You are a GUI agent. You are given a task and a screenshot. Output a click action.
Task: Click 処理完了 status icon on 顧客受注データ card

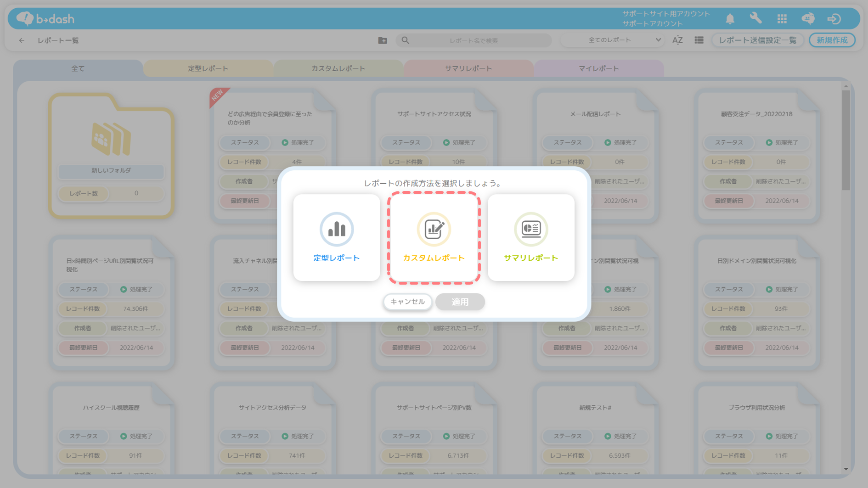click(x=769, y=143)
